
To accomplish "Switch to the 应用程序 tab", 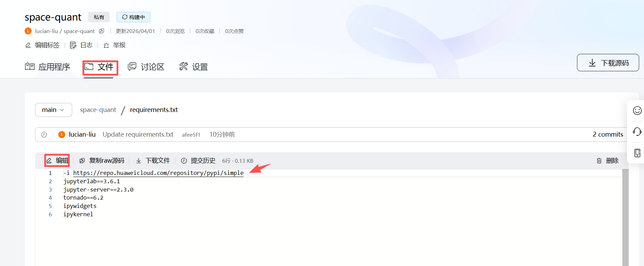I will coord(48,67).
